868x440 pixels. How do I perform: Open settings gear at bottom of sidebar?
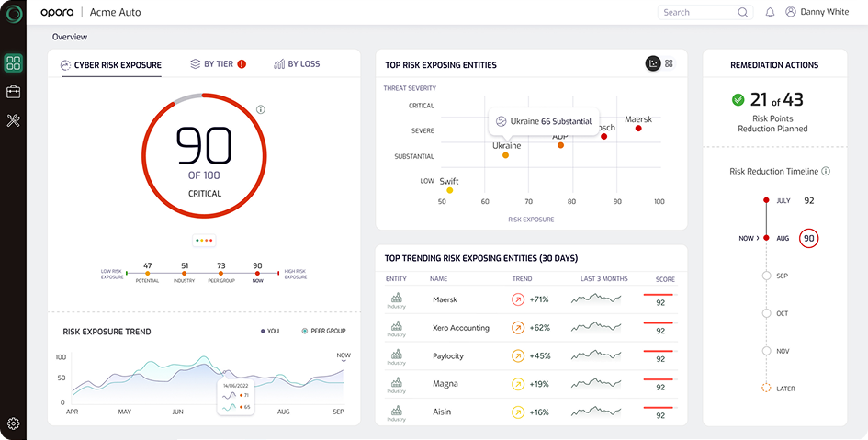(x=13, y=423)
